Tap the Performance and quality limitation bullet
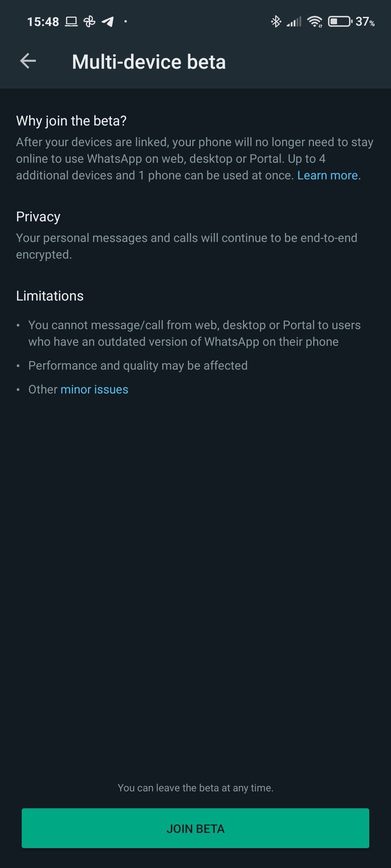The height and width of the screenshot is (868, 391). tap(138, 366)
